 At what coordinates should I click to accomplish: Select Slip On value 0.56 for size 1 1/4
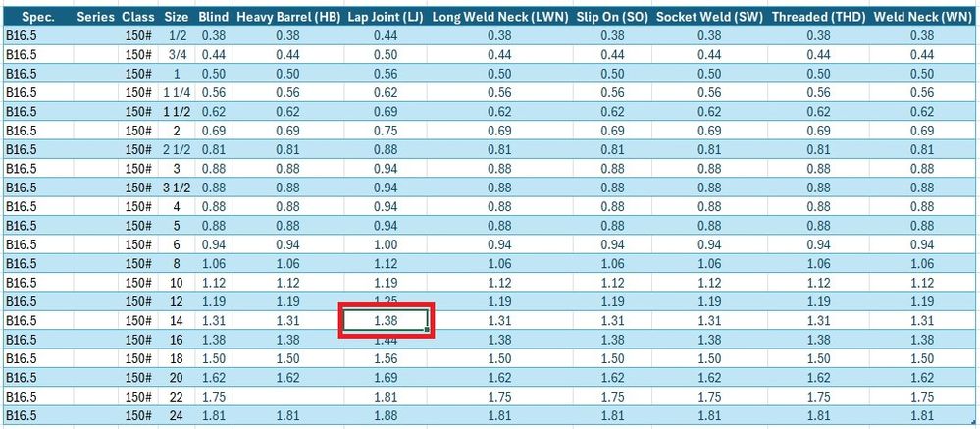612,93
